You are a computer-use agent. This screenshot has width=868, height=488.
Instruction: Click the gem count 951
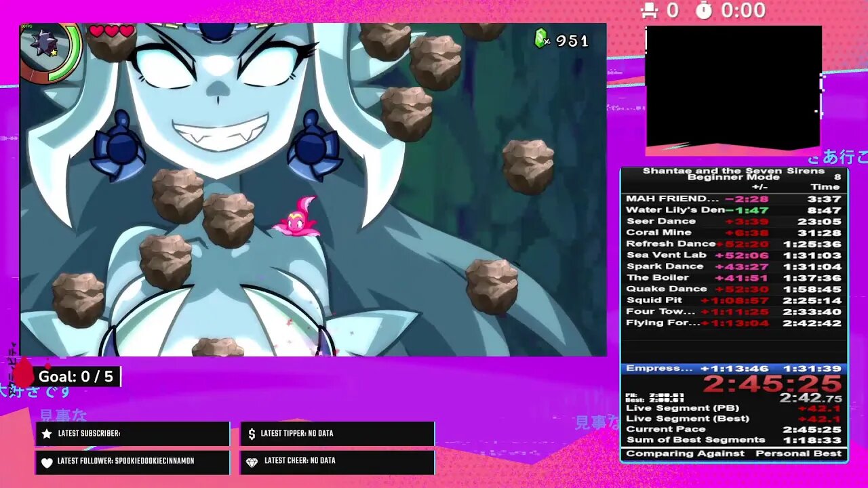coord(572,41)
